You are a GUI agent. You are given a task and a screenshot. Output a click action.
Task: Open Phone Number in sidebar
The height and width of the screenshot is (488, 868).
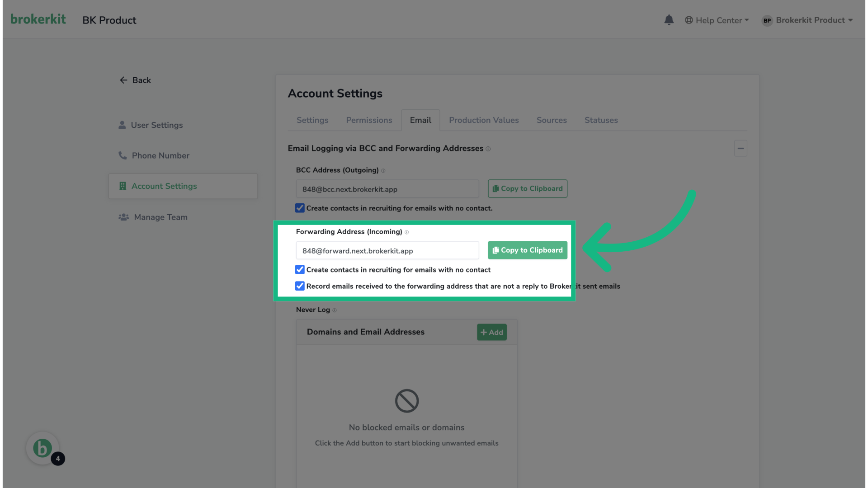point(154,155)
